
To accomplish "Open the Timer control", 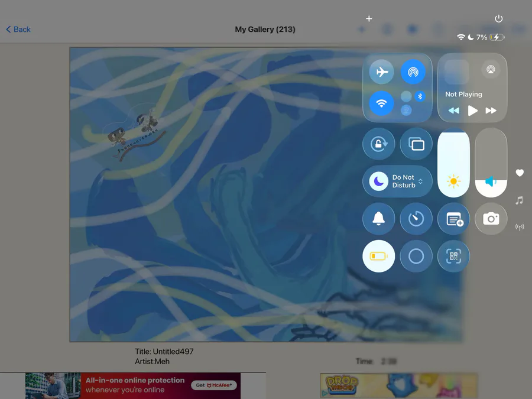I will 416,219.
